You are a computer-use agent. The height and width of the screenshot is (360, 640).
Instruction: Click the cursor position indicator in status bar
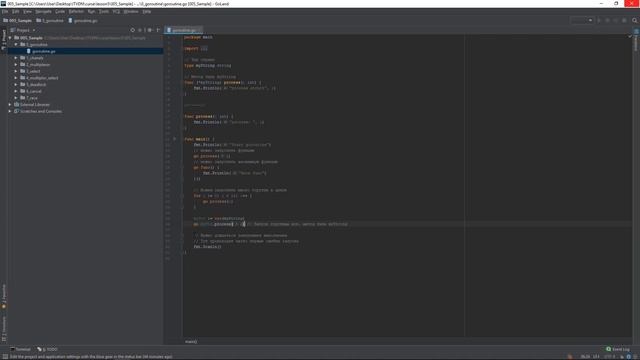(x=585, y=357)
